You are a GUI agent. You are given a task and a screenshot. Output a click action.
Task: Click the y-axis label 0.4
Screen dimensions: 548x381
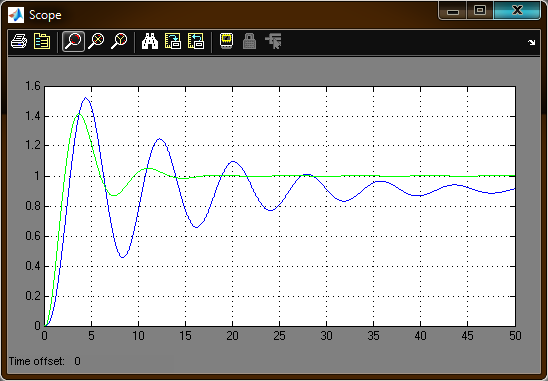point(33,266)
